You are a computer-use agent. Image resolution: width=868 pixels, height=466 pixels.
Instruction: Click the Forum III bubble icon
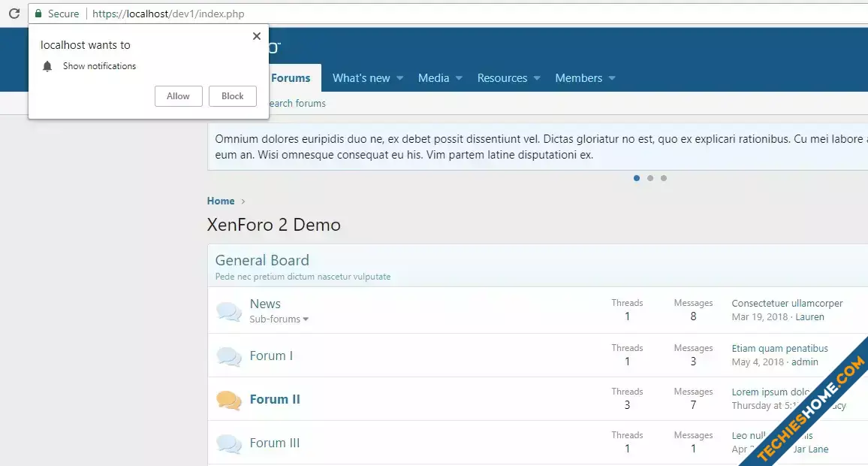tap(228, 444)
